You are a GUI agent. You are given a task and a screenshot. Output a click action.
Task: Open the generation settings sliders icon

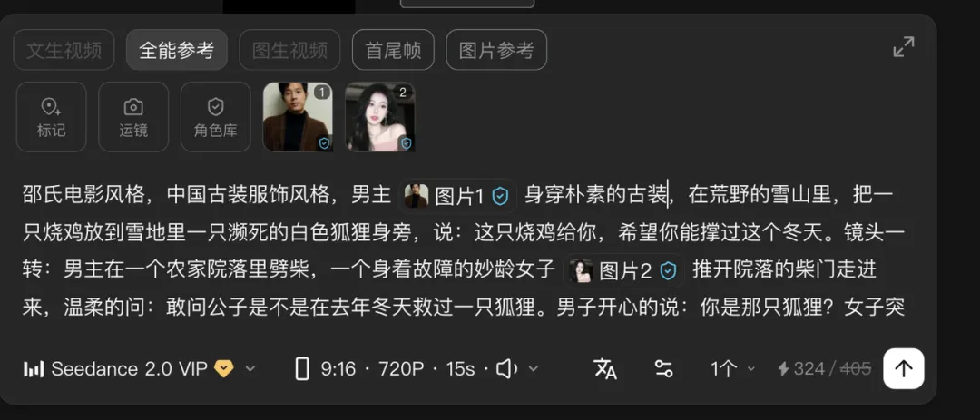(663, 369)
